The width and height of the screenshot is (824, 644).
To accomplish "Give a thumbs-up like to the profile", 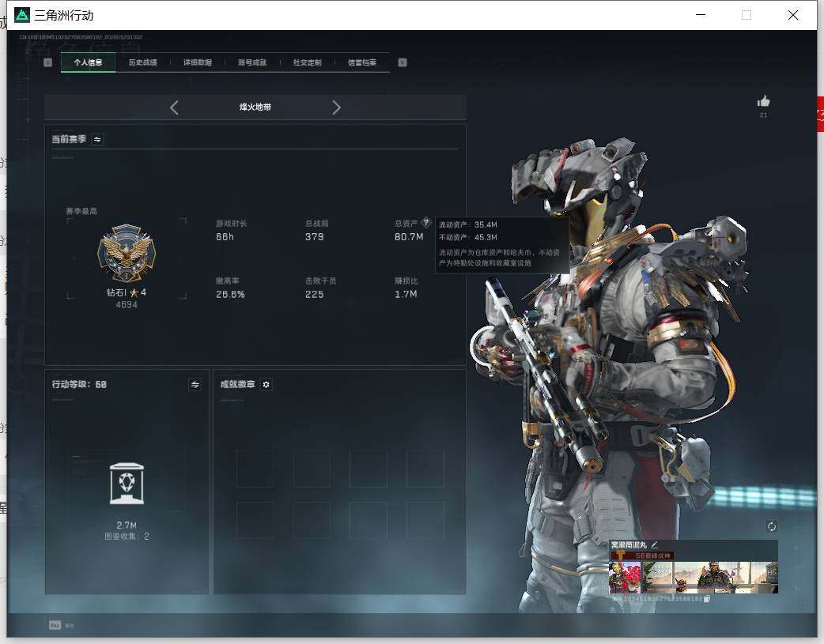I will pyautogui.click(x=764, y=101).
